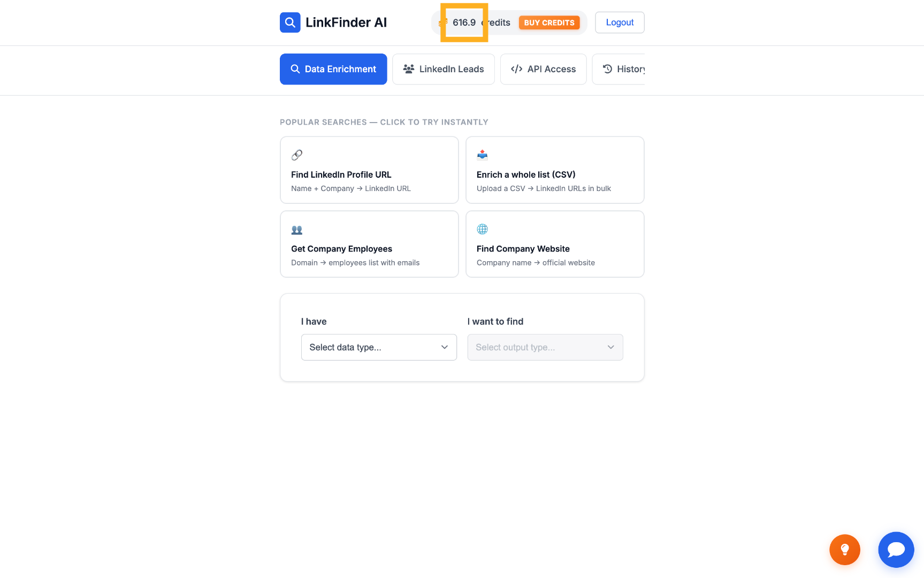Click the 'Company name → official website' text

(536, 263)
